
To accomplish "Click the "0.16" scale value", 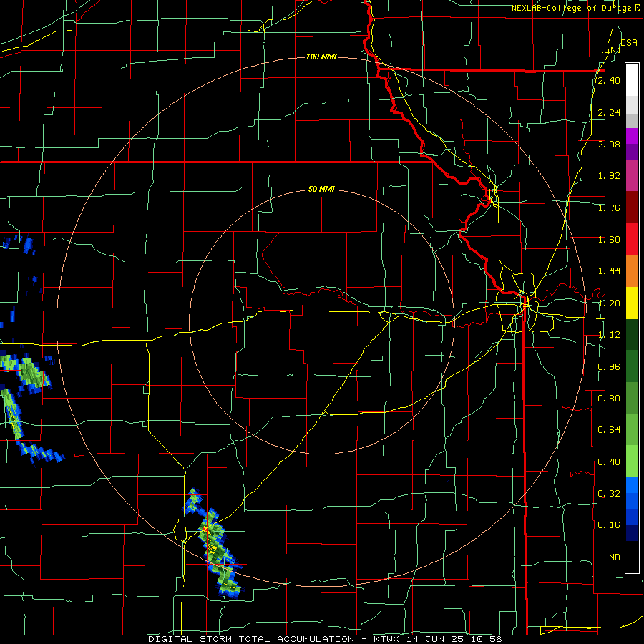I will (609, 525).
